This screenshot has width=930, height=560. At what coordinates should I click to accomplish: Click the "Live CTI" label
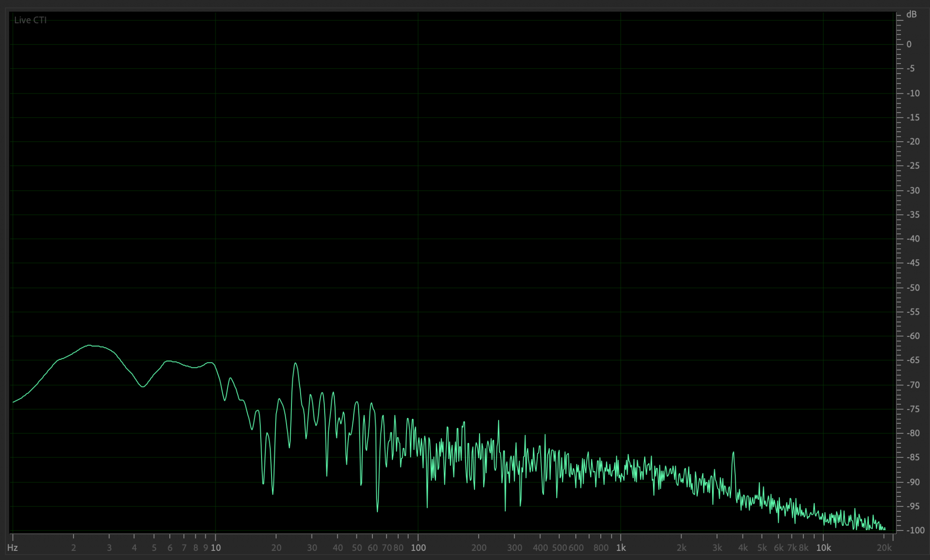[x=30, y=20]
